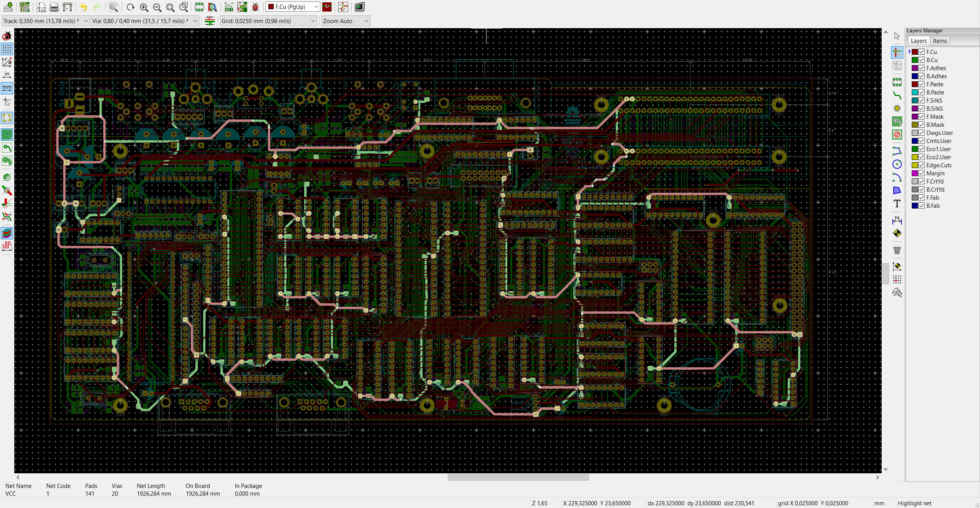Uncheck the B.Cu layer checkbox
Image resolution: width=980 pixels, height=508 pixels.
click(921, 60)
